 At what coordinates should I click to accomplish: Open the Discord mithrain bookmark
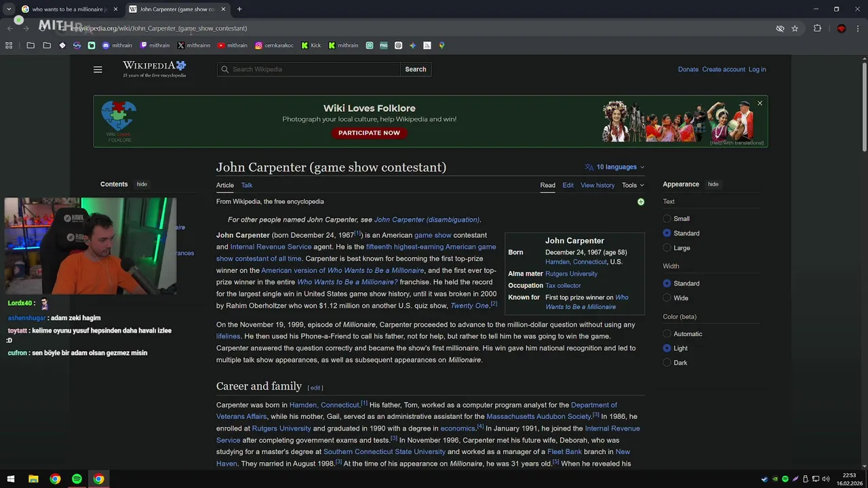[117, 45]
